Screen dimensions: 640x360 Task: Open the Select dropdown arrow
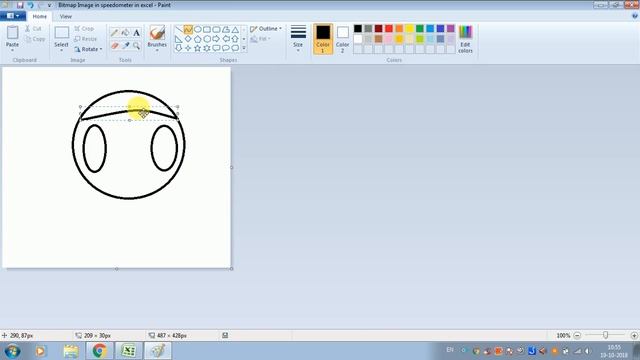[x=61, y=50]
